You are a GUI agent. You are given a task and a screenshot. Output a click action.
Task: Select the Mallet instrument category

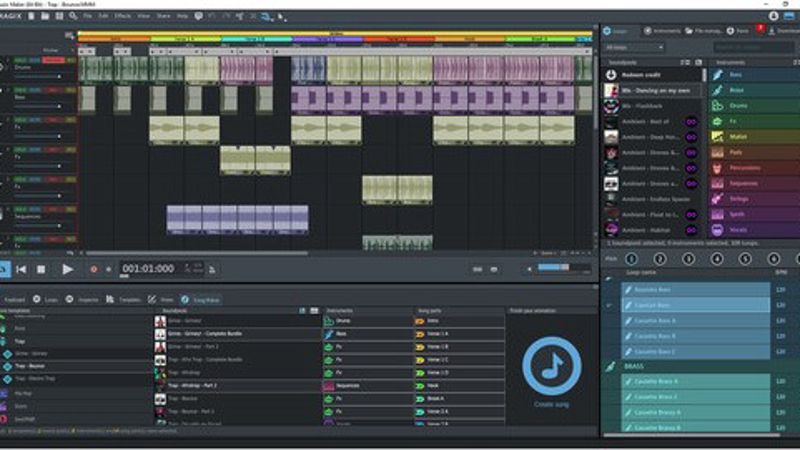pyautogui.click(x=756, y=136)
